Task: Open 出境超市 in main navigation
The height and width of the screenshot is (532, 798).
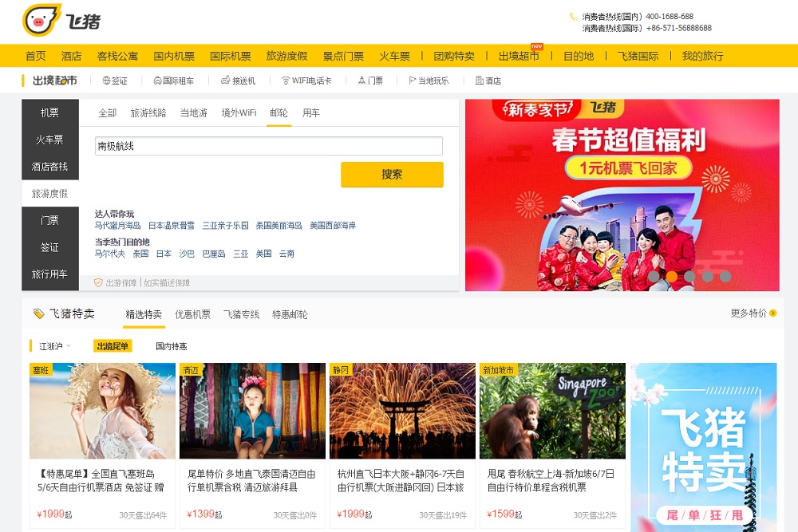Action: [519, 56]
